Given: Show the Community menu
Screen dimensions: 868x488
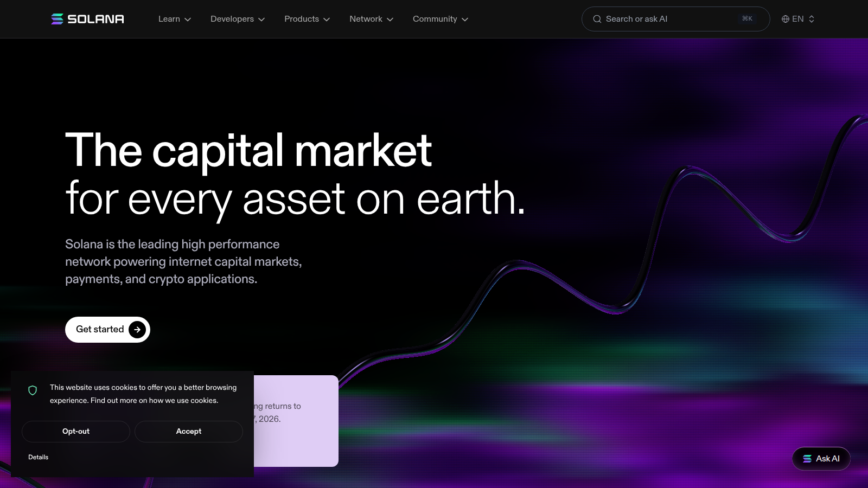Looking at the screenshot, I should pos(441,19).
